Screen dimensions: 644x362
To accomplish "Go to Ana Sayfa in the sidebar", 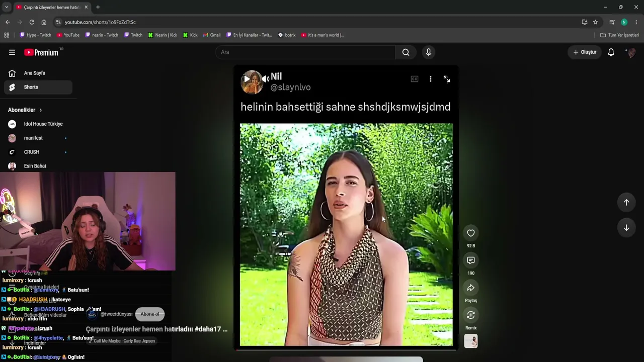I will (38, 73).
